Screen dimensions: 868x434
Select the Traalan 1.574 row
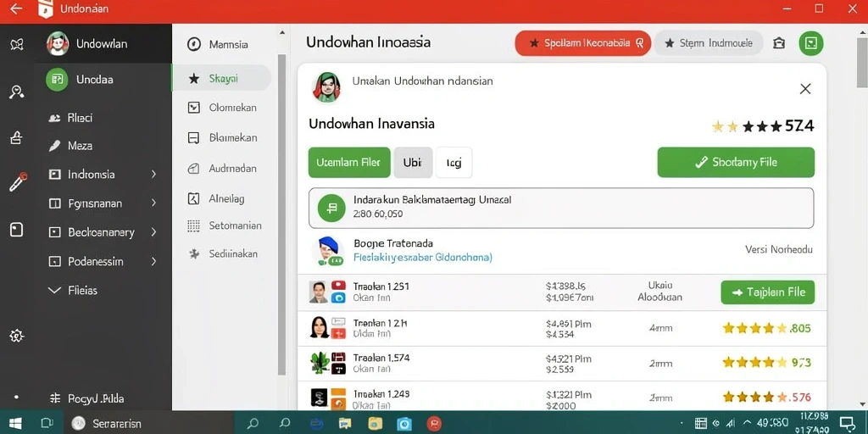click(x=561, y=364)
